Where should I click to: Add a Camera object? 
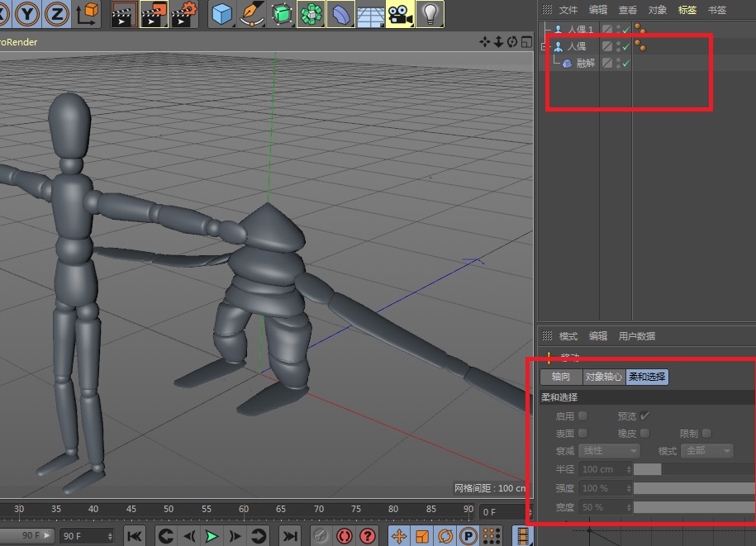pos(400,14)
